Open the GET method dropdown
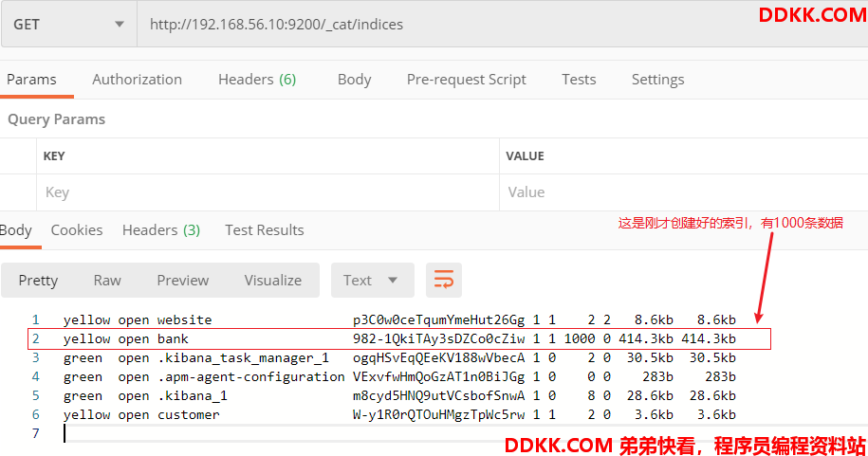 [68, 25]
